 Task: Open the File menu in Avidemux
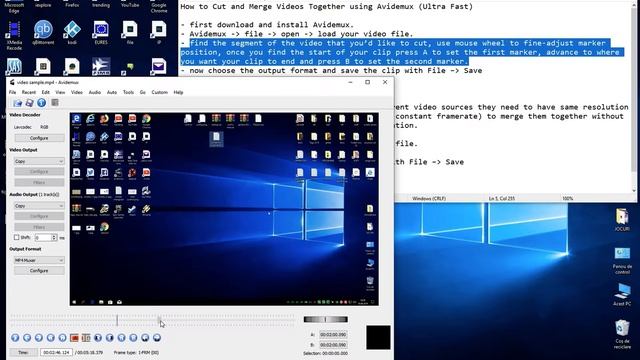pos(13,92)
